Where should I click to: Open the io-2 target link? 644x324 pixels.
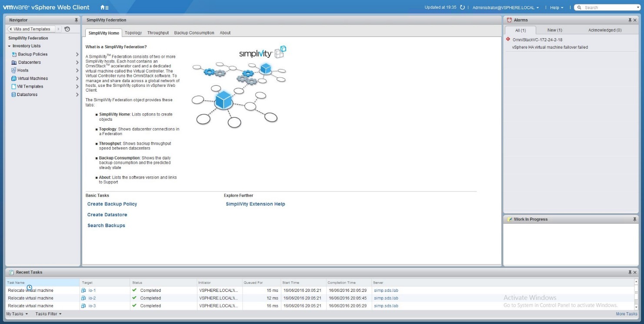[92, 298]
